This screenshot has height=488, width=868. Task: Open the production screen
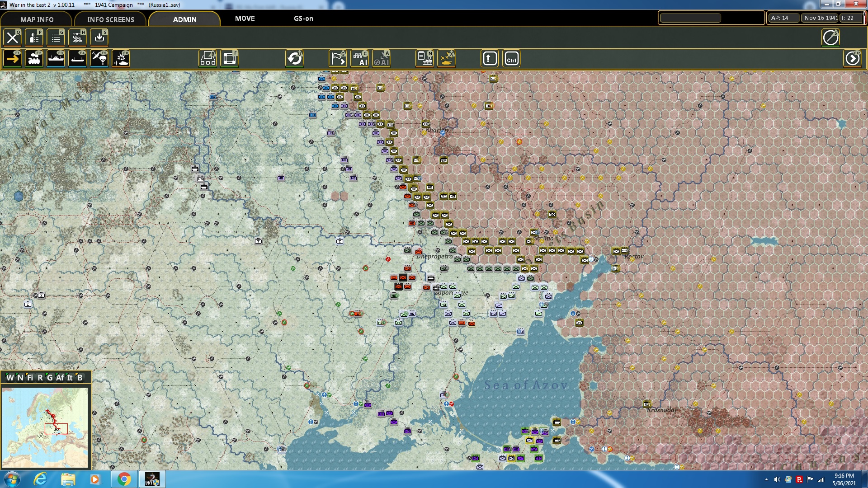424,58
